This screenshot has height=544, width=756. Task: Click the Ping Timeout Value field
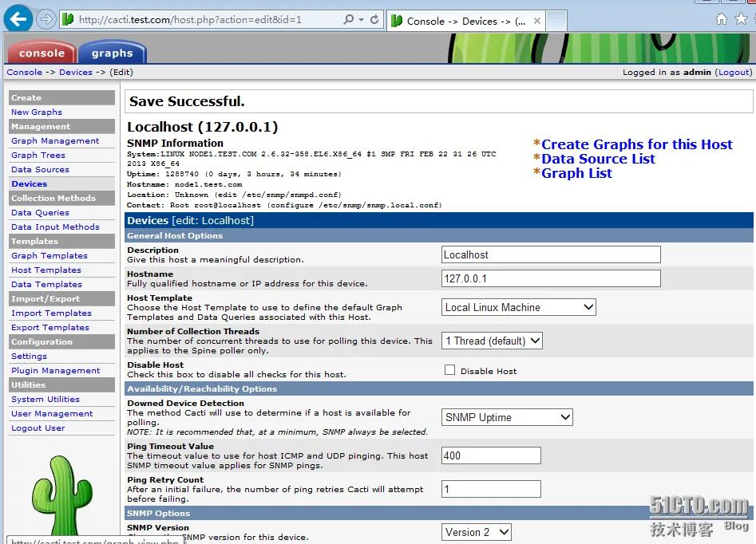coord(491,455)
